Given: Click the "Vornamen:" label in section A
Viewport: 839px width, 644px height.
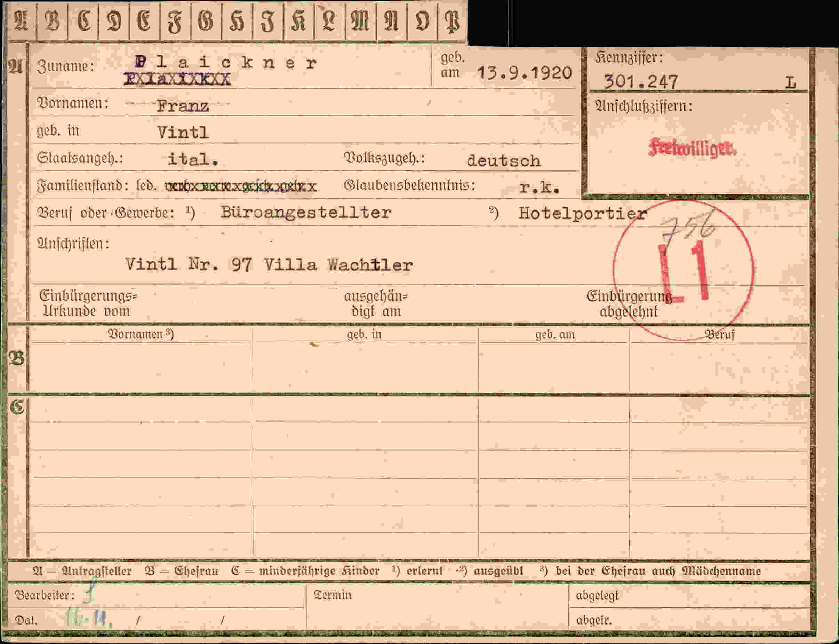Looking at the screenshot, I should tap(73, 103).
